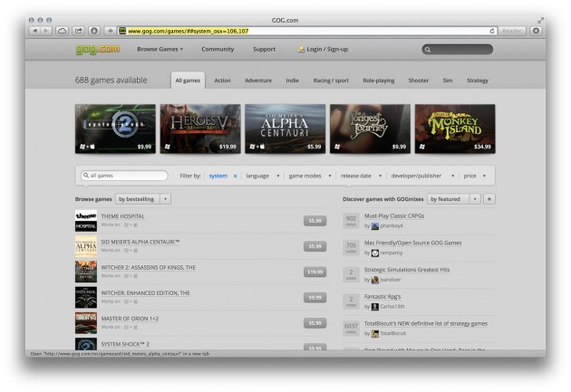
Task: Expand the language filter dropdown
Action: tap(263, 176)
